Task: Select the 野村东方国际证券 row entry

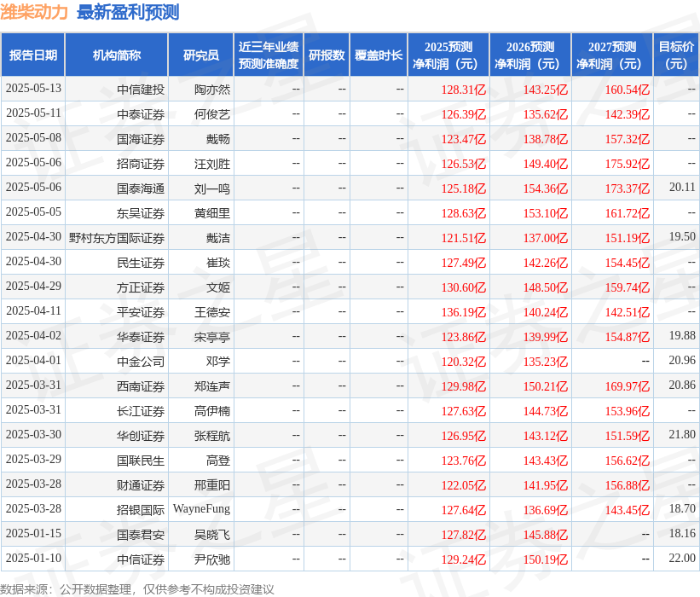Action: coord(117,238)
